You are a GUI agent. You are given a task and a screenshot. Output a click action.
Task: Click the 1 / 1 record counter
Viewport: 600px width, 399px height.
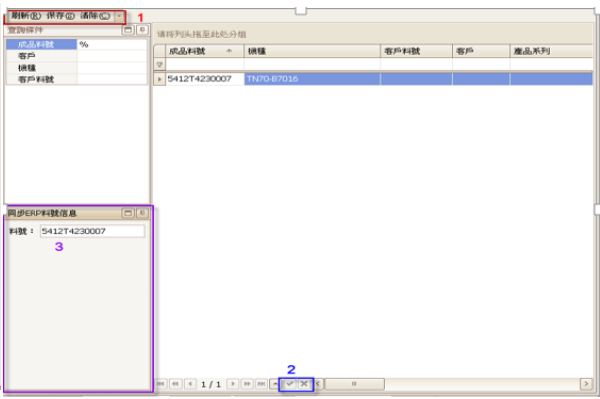[x=211, y=384]
